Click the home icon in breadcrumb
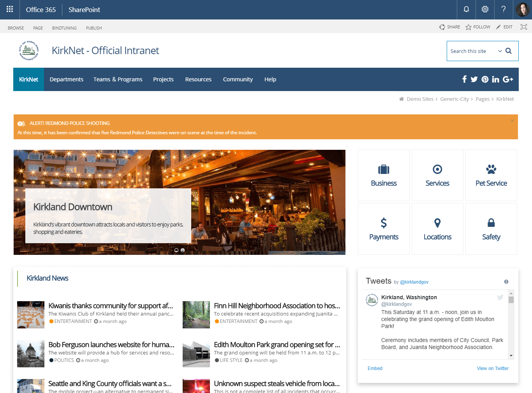This screenshot has height=393, width=532. [x=402, y=99]
